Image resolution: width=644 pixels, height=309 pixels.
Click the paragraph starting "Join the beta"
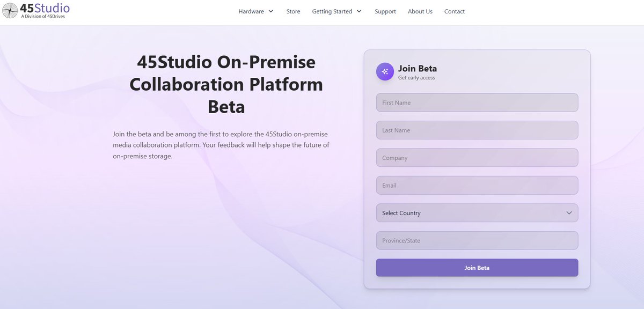221,145
